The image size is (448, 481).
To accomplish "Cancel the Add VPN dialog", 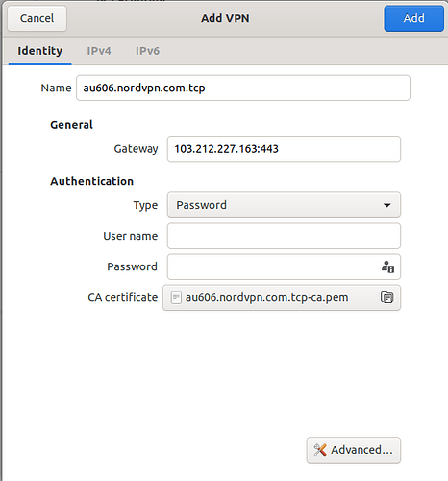I will point(37,18).
